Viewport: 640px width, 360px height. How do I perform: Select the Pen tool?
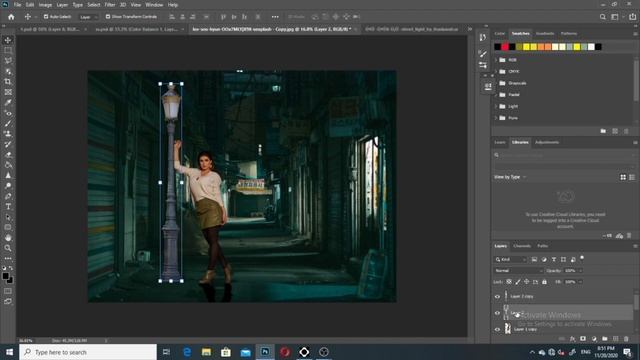8,196
